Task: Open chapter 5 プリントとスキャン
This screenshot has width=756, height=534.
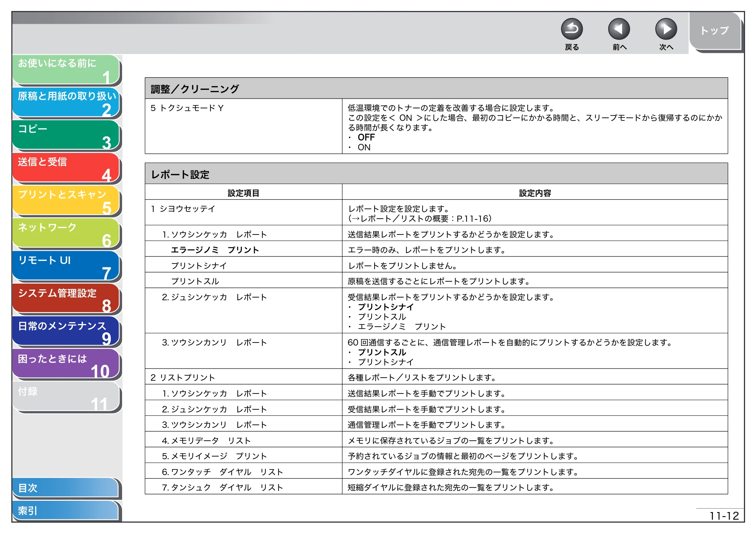Action: click(66, 201)
